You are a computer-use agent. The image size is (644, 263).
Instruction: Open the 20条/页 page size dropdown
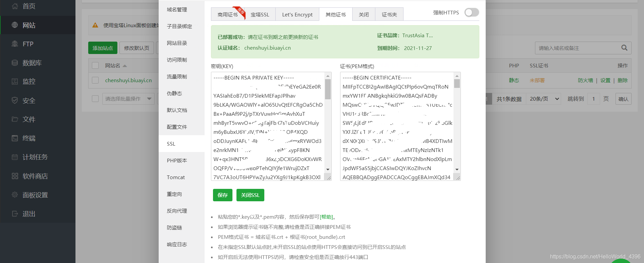(x=544, y=99)
